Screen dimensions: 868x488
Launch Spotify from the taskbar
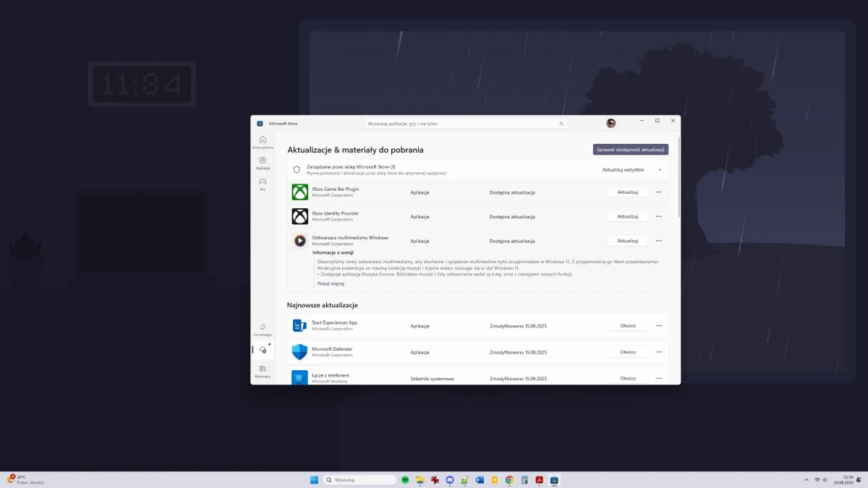[405, 479]
